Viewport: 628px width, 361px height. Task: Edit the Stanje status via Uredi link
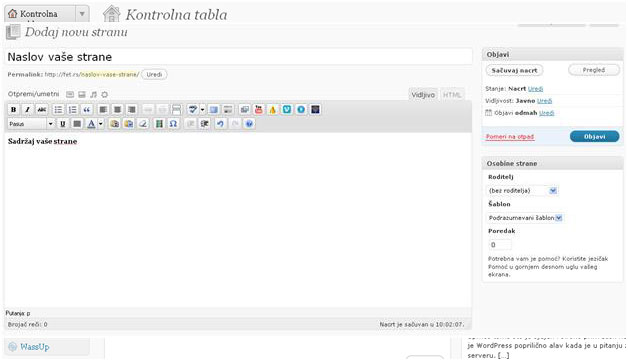535,89
